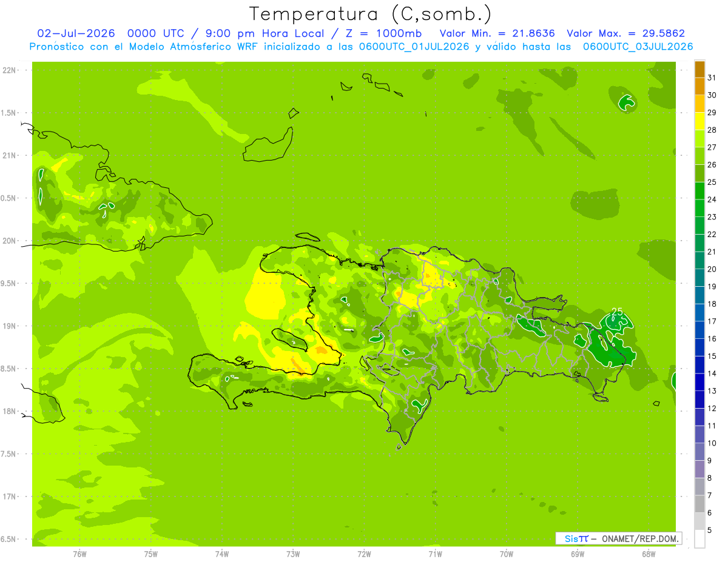
Task: Click the "71W" longitude label
Action: coord(435,554)
